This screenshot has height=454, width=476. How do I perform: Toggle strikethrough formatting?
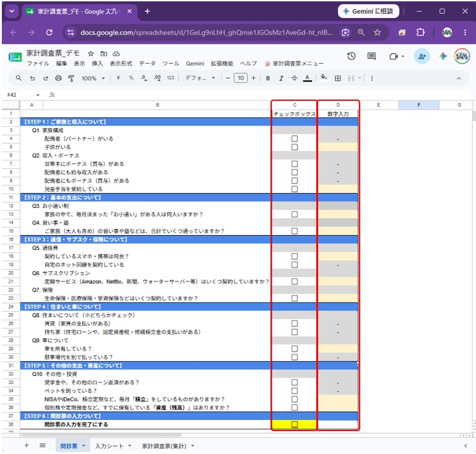[294, 79]
